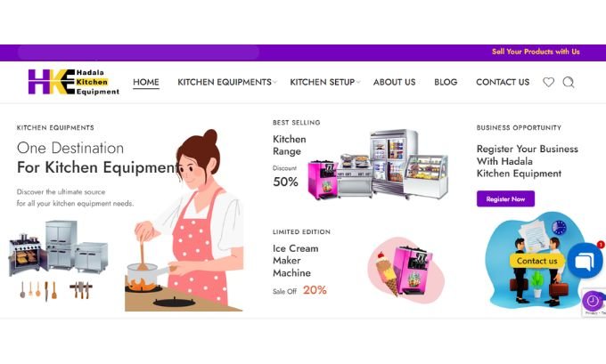The image size is (606, 364).
Task: Select the Ice Cream Maker Machine title
Action: pos(296,261)
